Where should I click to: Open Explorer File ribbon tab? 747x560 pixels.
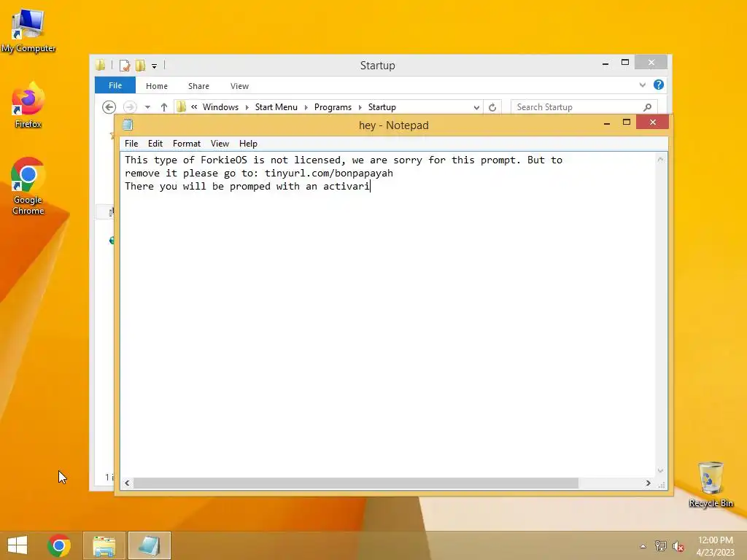coord(115,85)
